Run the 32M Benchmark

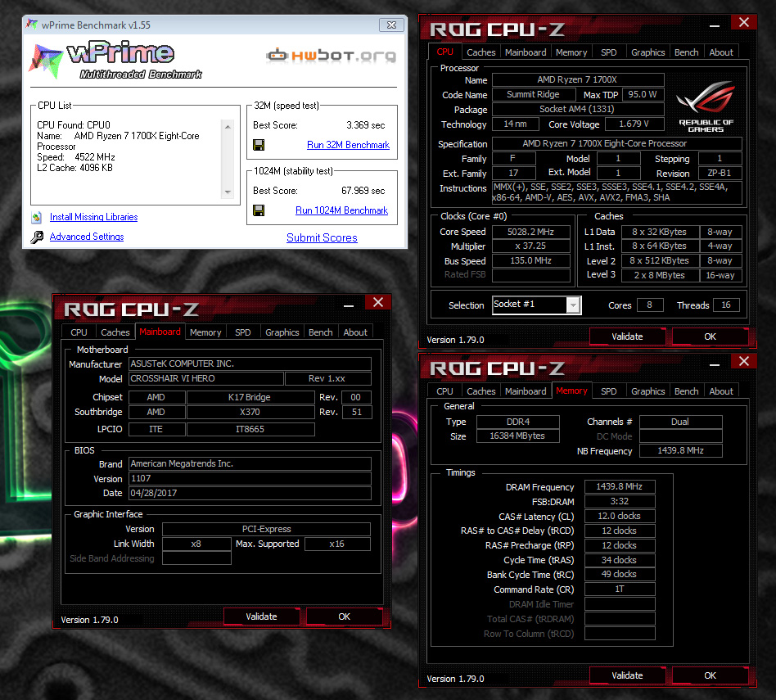click(348, 145)
